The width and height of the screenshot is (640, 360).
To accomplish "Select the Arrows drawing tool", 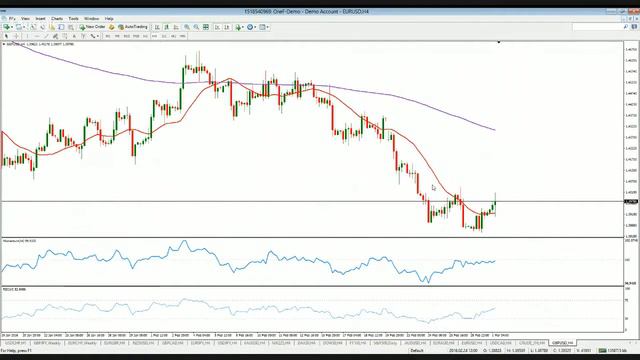I will click(93, 36).
